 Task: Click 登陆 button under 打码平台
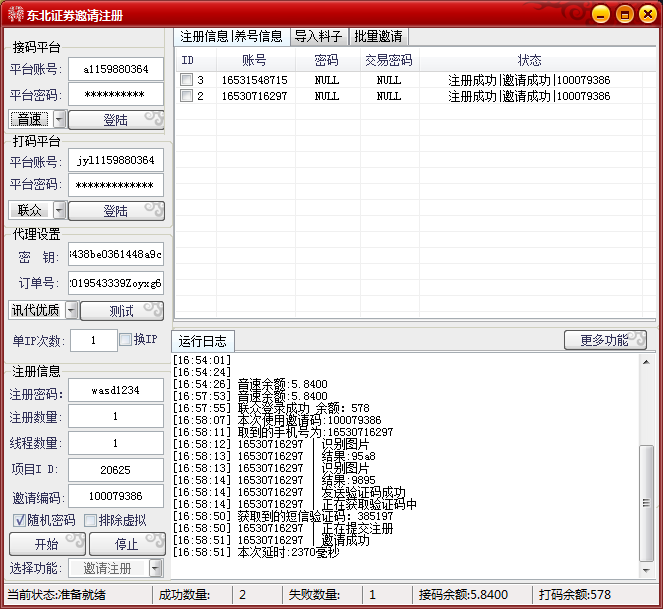tap(116, 210)
